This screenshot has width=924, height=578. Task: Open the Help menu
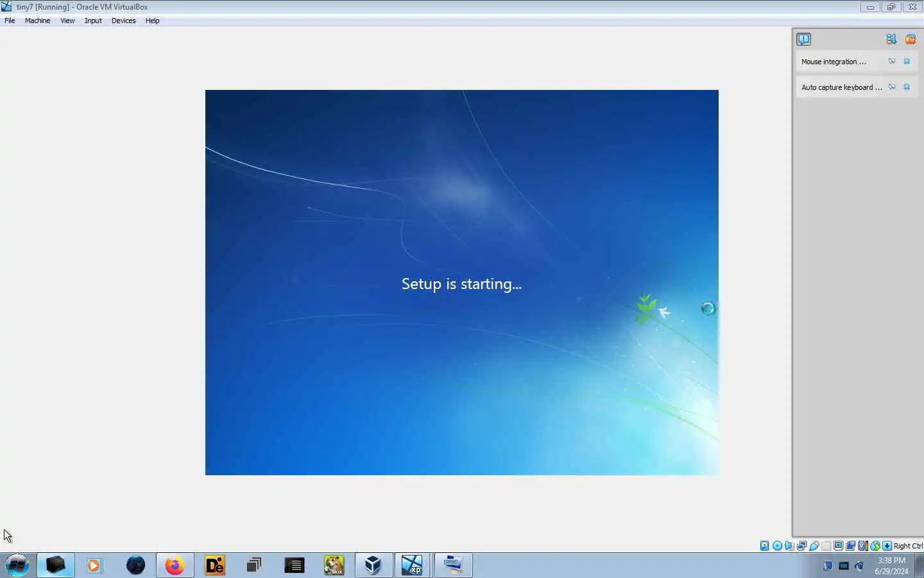152,21
